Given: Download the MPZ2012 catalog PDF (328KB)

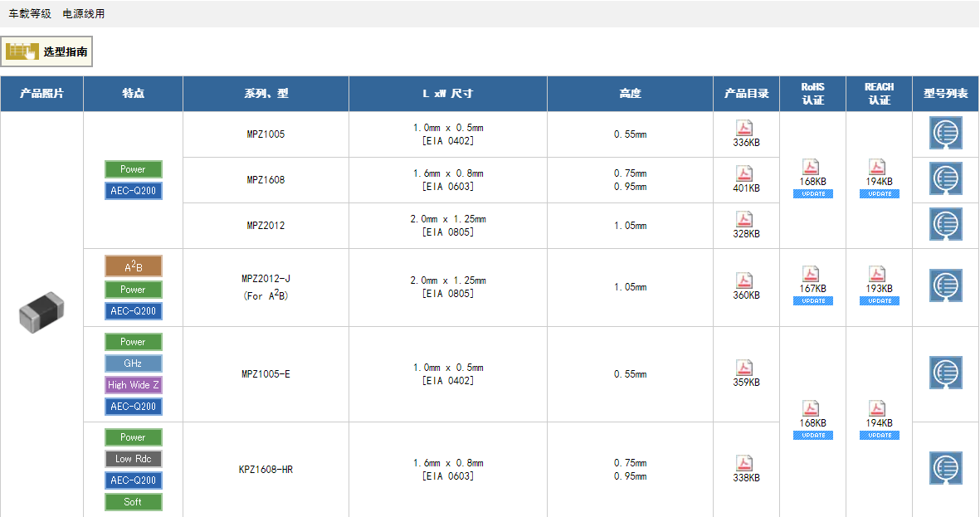Looking at the screenshot, I should click(x=745, y=220).
